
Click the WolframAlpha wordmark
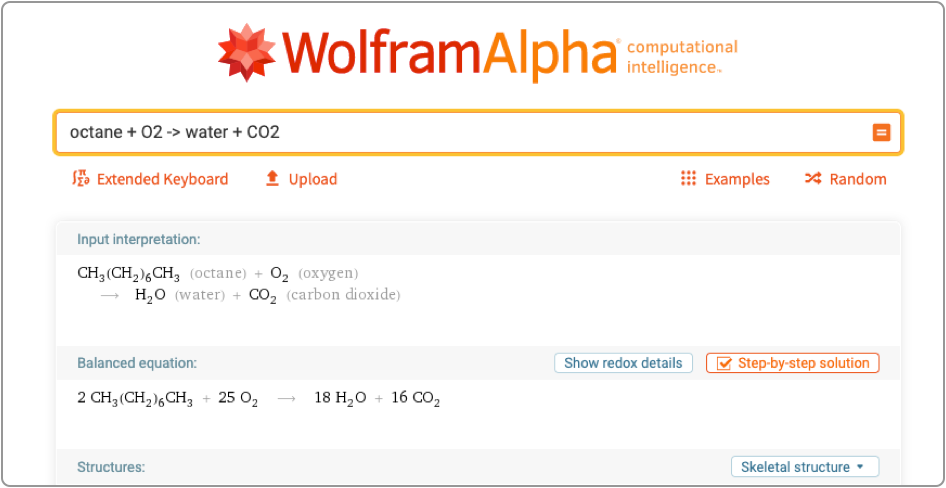pyautogui.click(x=450, y=52)
